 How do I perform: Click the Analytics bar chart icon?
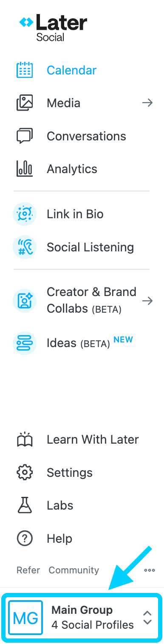pos(25,169)
